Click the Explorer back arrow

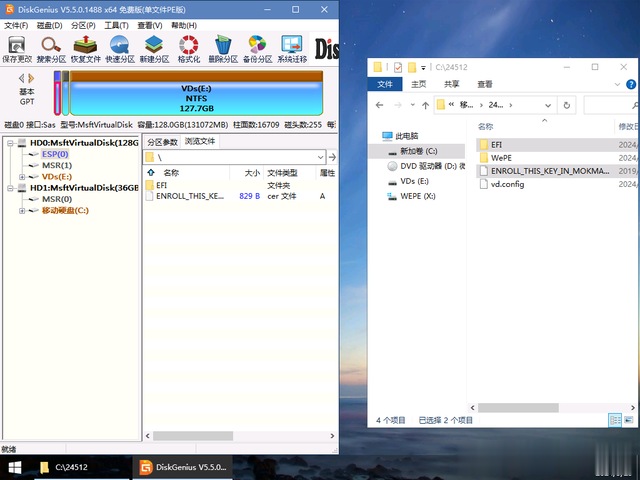coord(380,105)
